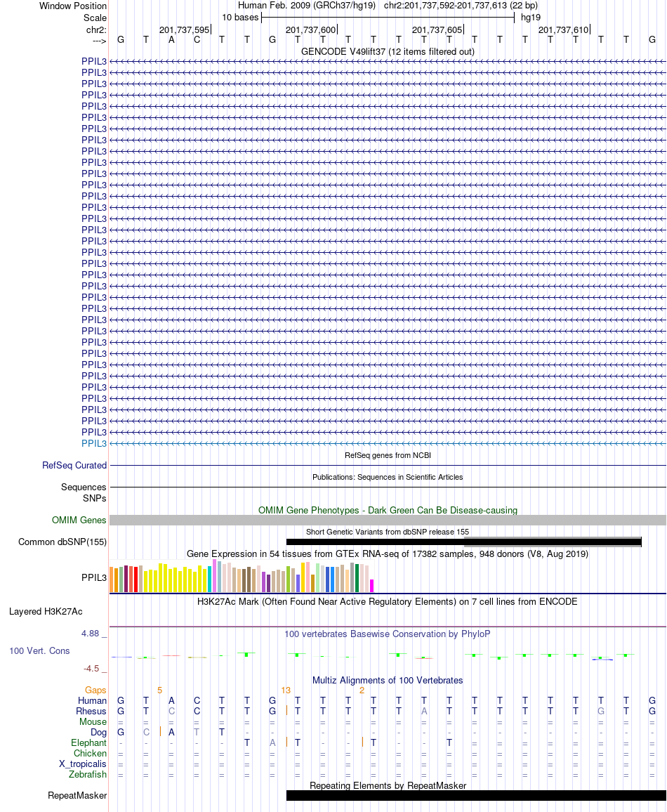Image resolution: width=667 pixels, height=812 pixels.
Task: Select the X_tropicalis alignment row label
Action: 83,764
